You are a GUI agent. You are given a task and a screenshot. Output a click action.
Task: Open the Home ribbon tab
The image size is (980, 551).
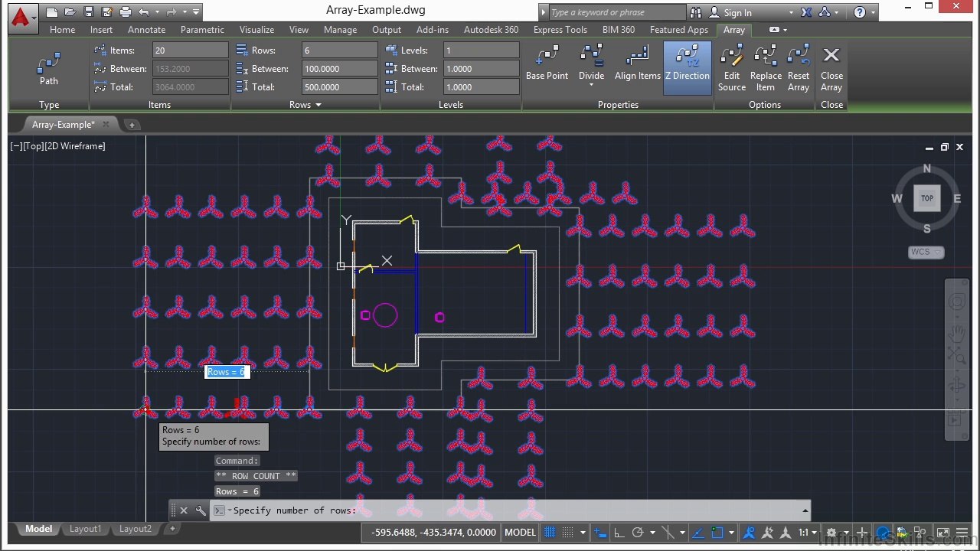(x=62, y=30)
